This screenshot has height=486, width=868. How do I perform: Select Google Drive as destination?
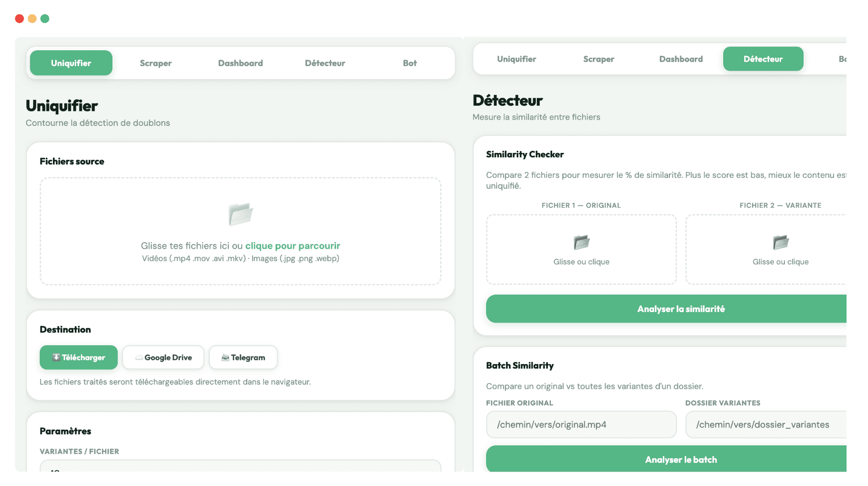(163, 358)
